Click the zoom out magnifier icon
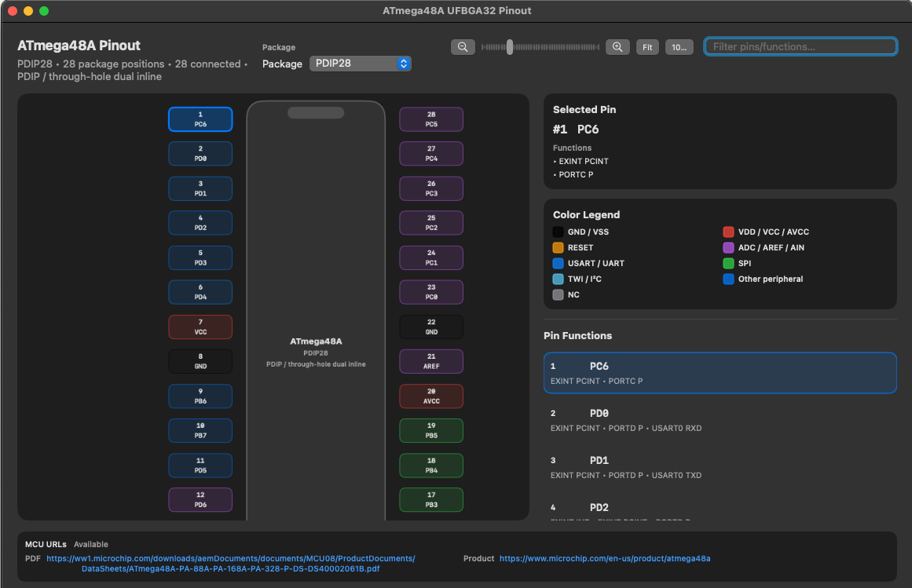 463,47
